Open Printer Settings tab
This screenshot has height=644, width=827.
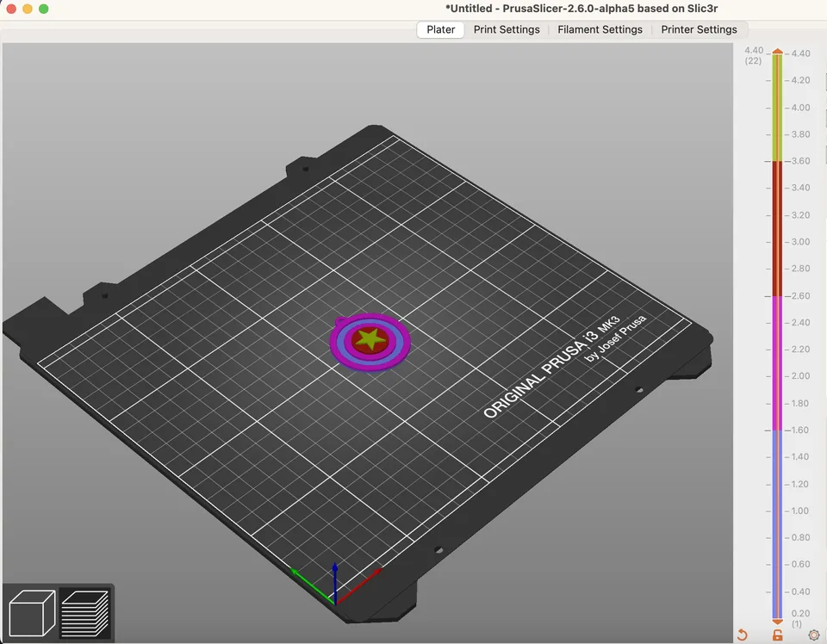point(699,29)
